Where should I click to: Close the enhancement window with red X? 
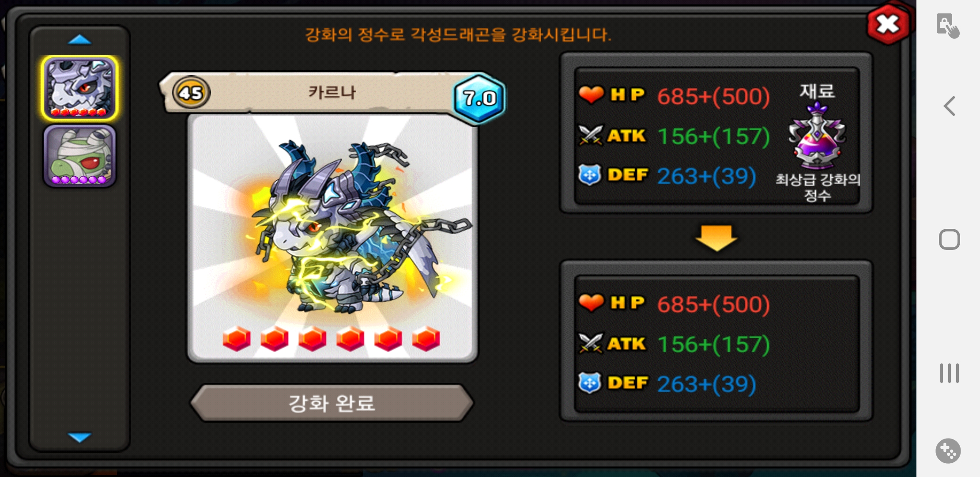(888, 24)
